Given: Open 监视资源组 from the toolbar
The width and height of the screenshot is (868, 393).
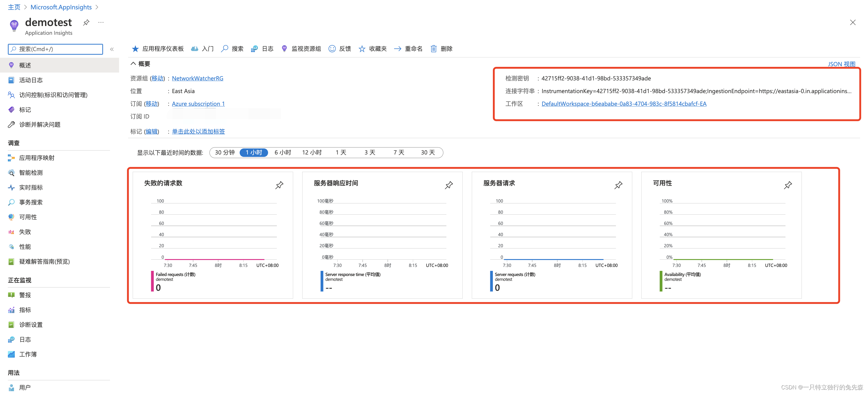Looking at the screenshot, I should coord(305,49).
